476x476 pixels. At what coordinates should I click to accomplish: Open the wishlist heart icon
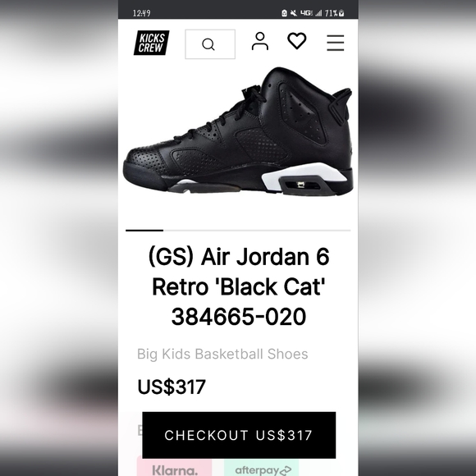(x=296, y=41)
